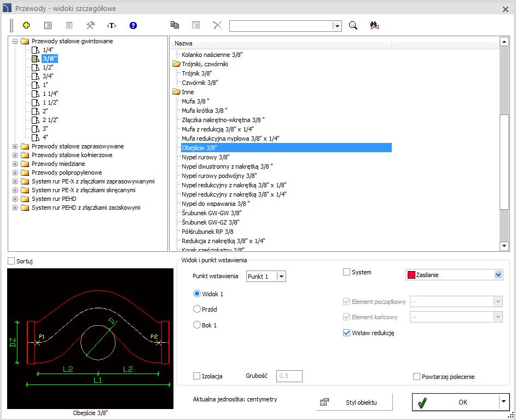Viewport: 516px width, 420px height.
Task: Click the greyed properties icon beside copy
Action: coord(196,25)
